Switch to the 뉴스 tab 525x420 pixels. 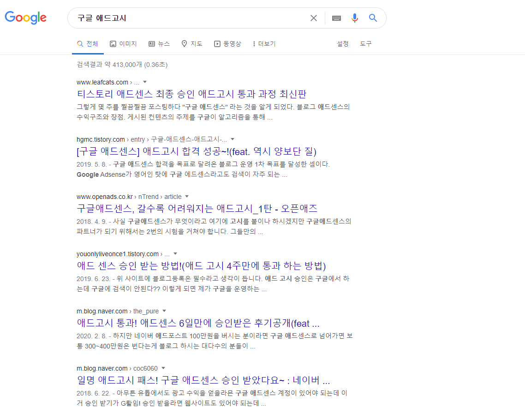pos(159,44)
